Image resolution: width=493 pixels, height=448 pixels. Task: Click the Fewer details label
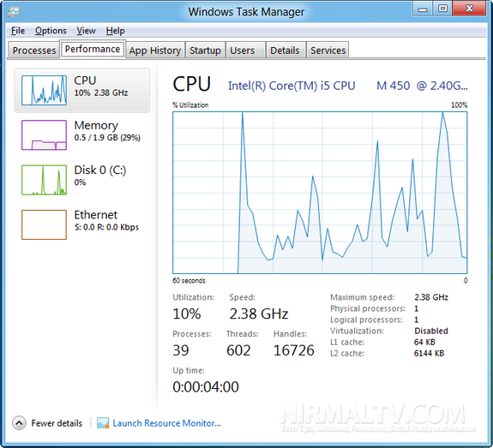click(57, 423)
